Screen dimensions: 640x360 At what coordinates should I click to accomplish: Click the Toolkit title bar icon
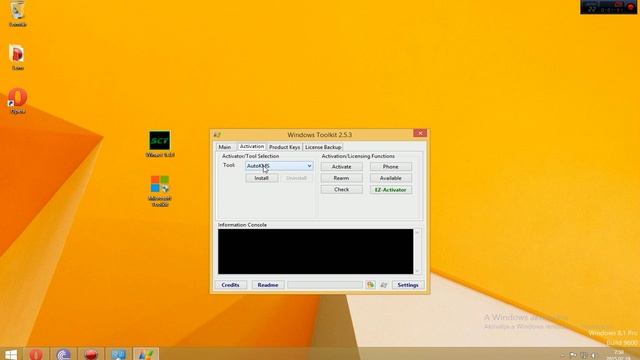[217, 135]
